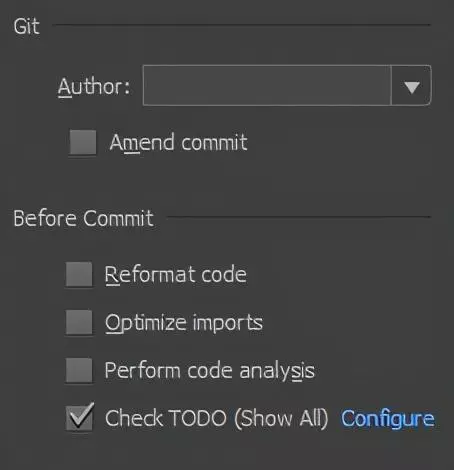Click the Author field label
454x470 pixels.
94,87
